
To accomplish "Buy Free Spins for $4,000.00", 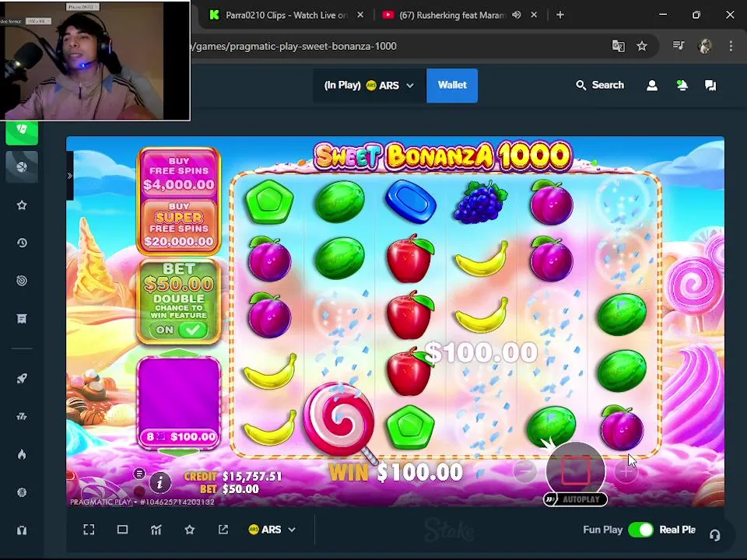I will coord(179,173).
